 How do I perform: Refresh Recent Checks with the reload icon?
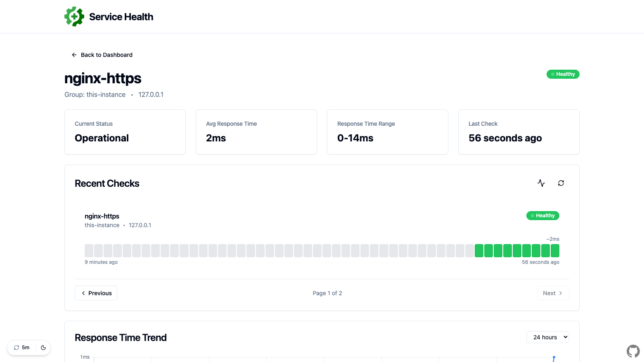tap(561, 183)
